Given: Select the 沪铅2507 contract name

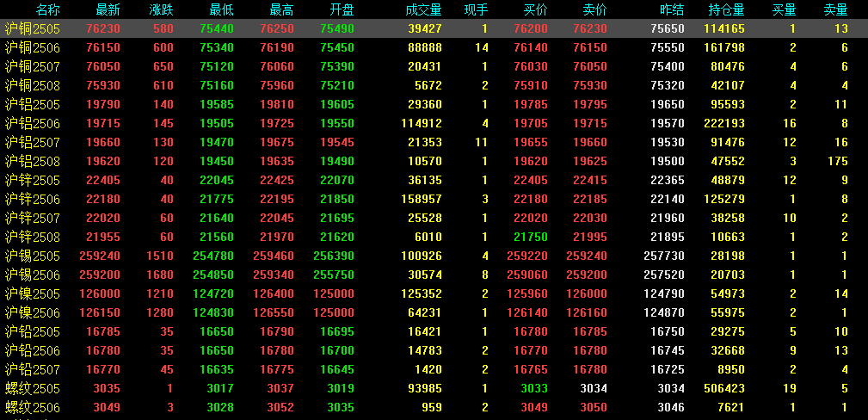Looking at the screenshot, I should [32, 369].
